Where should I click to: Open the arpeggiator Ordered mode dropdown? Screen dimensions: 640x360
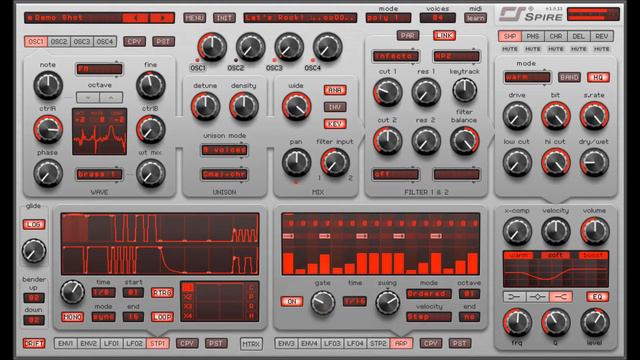(x=429, y=293)
